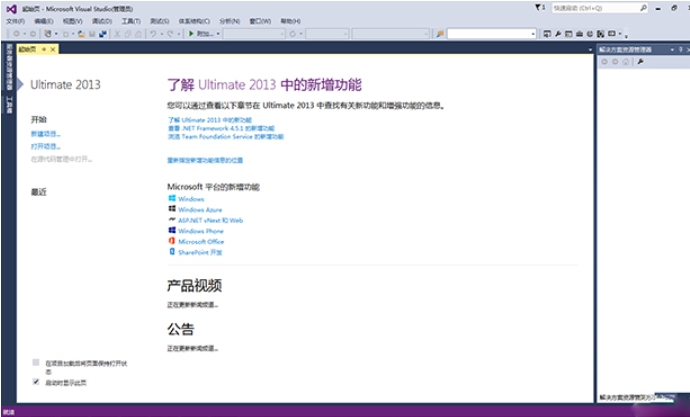Click the Find in Files icon
Image resolution: width=690 pixels, height=417 pixels.
pyautogui.click(x=440, y=34)
